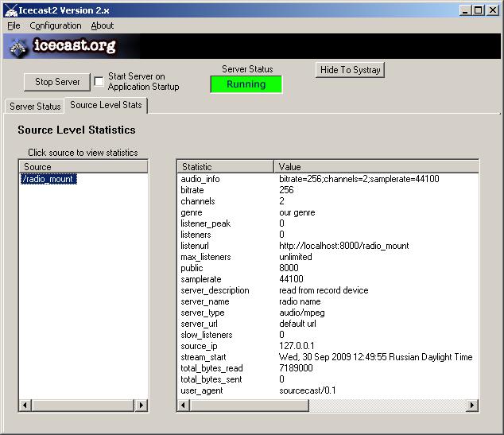
Task: Click the value 'our genre'
Action: point(297,213)
